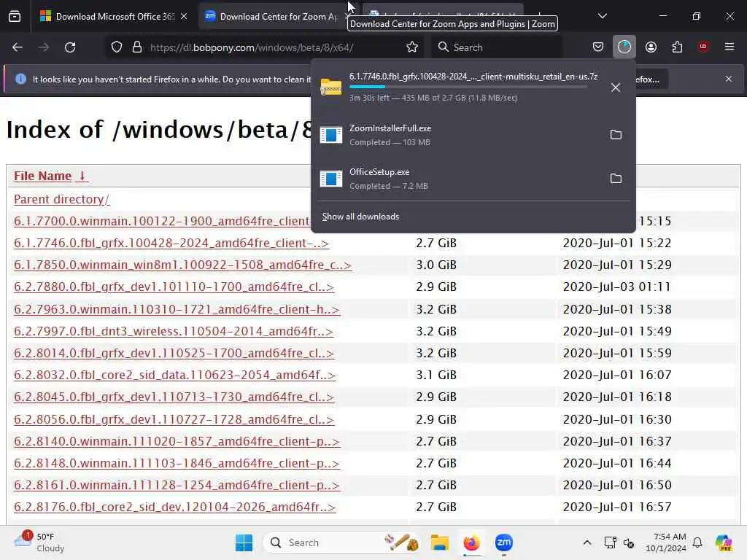Screen dimensions: 747x560
Task: Sort by File Name column header
Action: (50, 176)
